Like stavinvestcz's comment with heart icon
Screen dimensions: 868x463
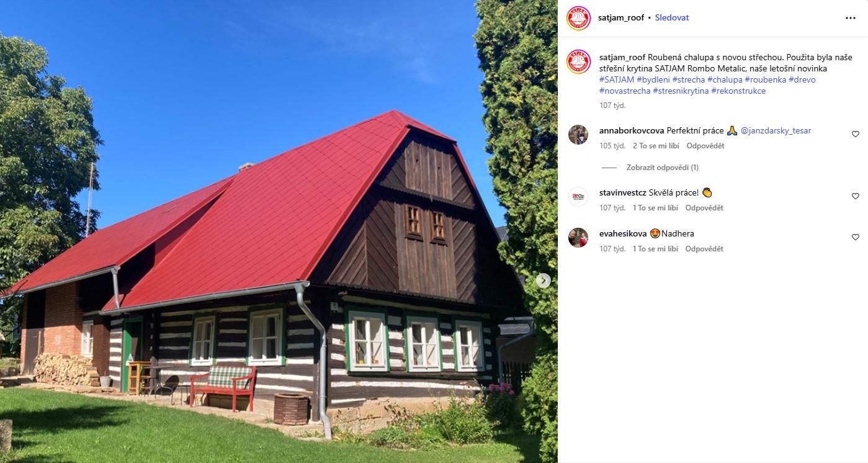pyautogui.click(x=855, y=196)
